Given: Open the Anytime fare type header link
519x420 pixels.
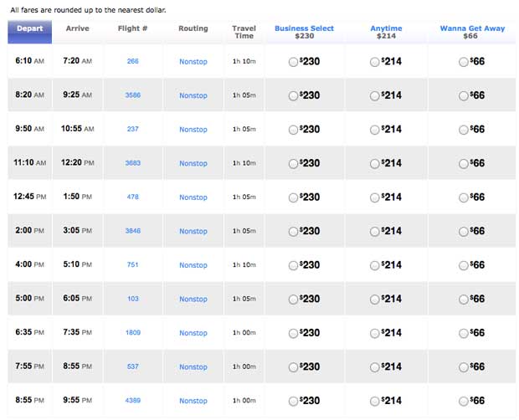Looking at the screenshot, I should point(386,28).
